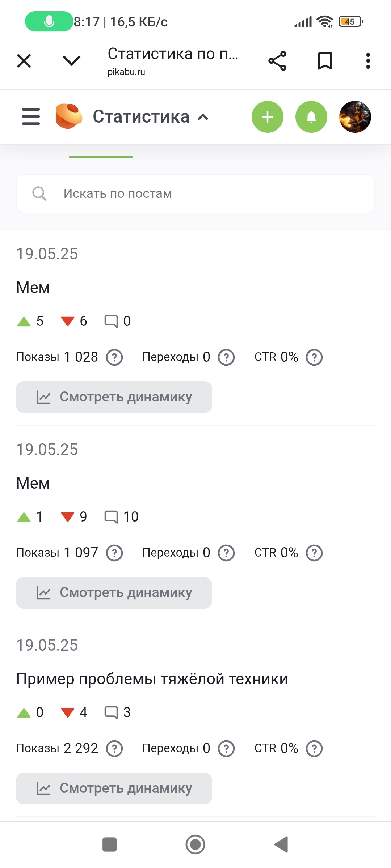Show Переходы help for first post
The image size is (391, 868).
coord(226,357)
